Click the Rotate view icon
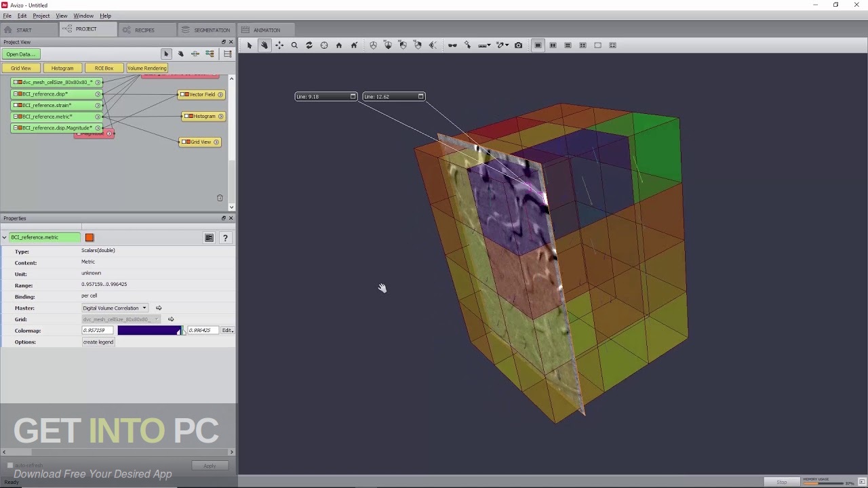 pos(309,45)
